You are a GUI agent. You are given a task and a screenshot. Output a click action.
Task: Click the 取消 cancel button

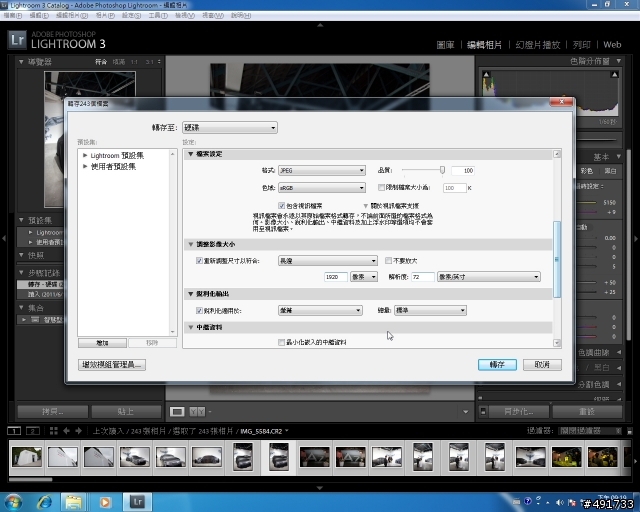[x=542, y=365]
